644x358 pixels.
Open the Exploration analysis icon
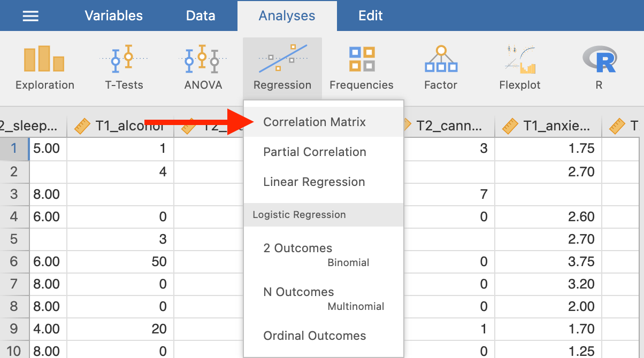coord(45,67)
